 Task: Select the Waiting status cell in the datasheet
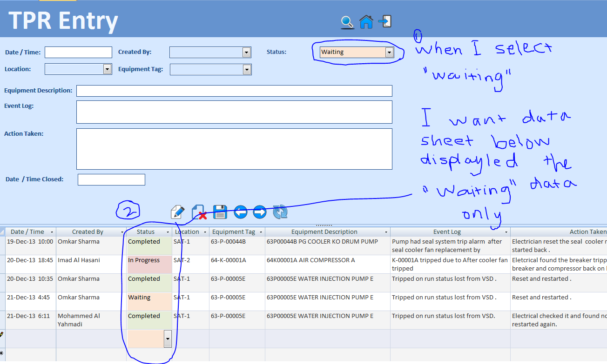[149, 302]
